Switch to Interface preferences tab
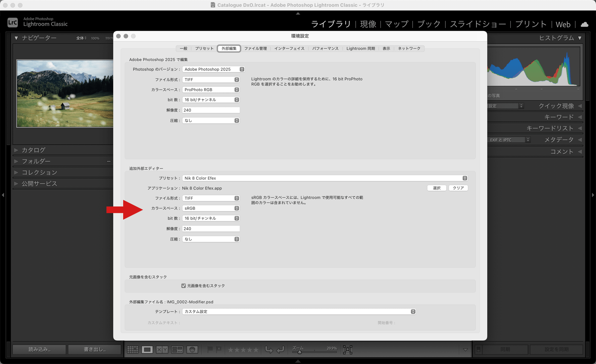The height and width of the screenshot is (364, 596). point(289,49)
